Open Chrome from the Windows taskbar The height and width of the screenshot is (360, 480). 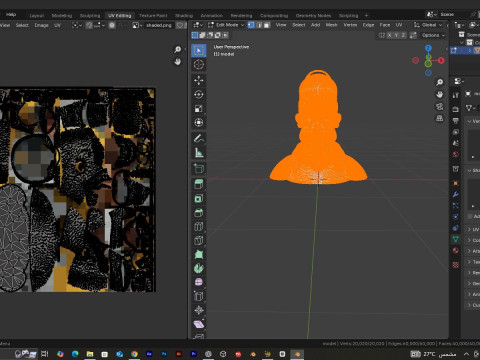point(134,354)
